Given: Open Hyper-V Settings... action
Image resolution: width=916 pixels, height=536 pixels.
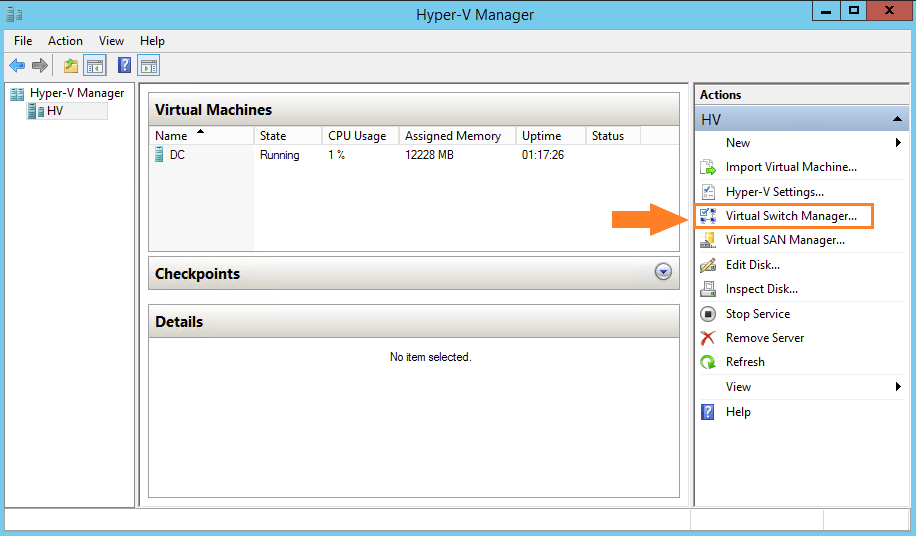Looking at the screenshot, I should click(x=775, y=192).
